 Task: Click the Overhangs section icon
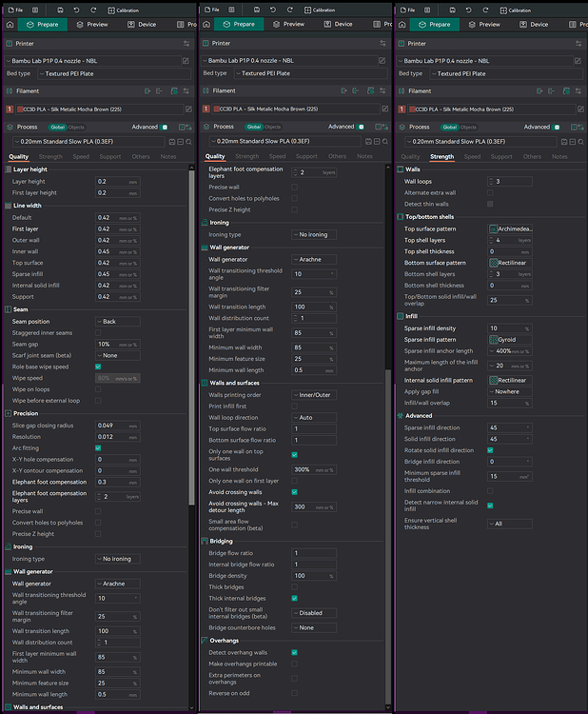pyautogui.click(x=205, y=641)
